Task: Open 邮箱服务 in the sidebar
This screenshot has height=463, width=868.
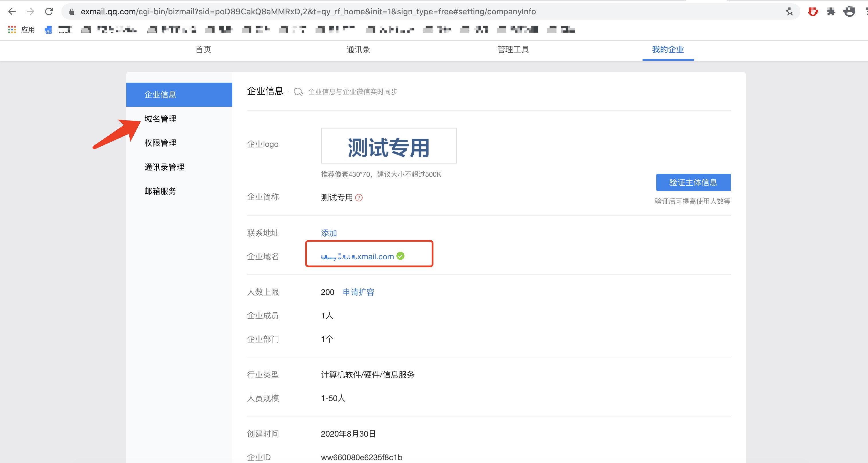Action: (160, 191)
